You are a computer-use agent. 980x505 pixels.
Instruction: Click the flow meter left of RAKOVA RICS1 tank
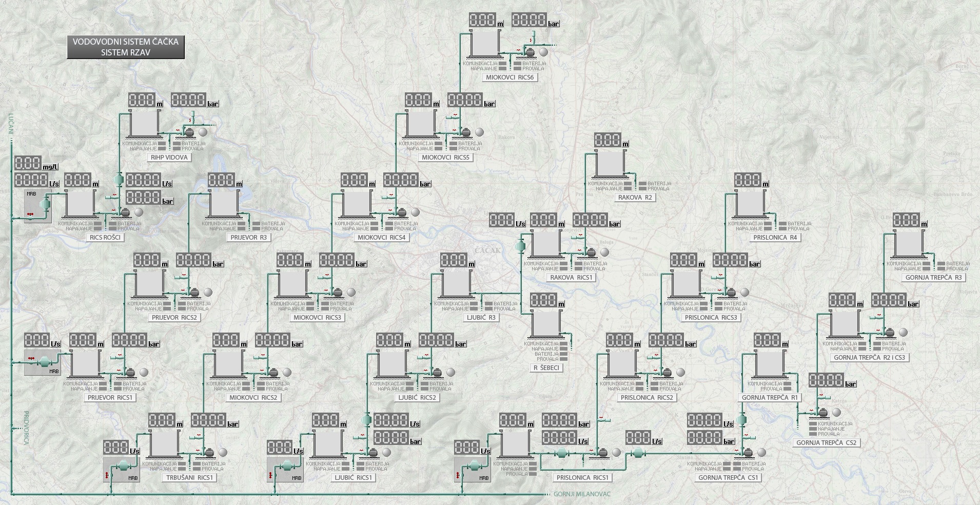pos(522,245)
